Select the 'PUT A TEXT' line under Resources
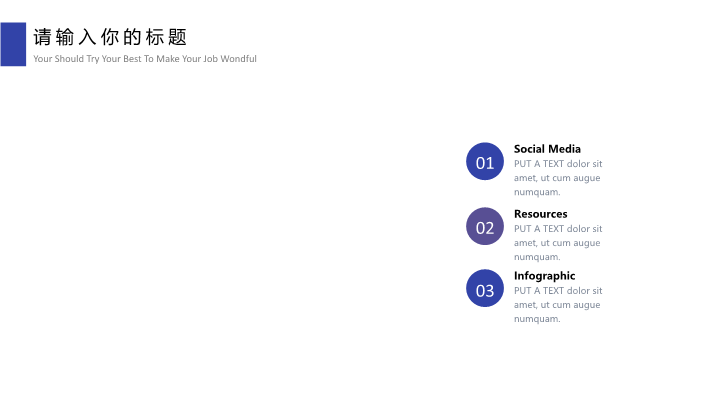 [x=557, y=229]
